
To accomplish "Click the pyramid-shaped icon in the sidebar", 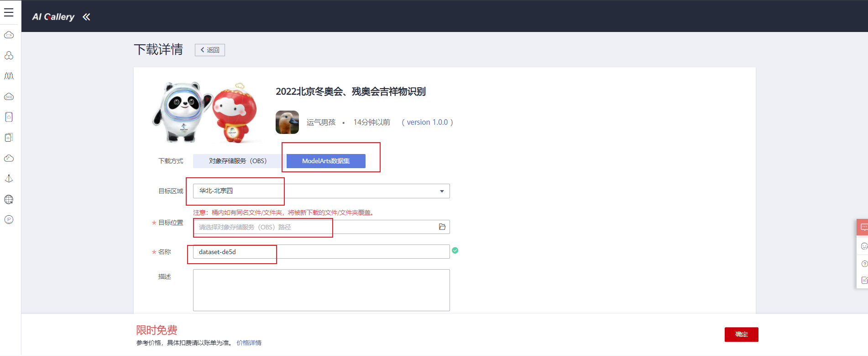I will tap(9, 179).
